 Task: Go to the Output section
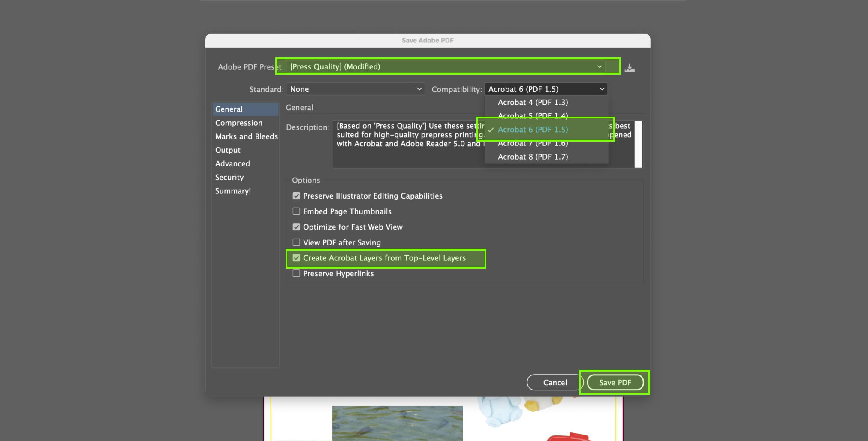(x=228, y=150)
